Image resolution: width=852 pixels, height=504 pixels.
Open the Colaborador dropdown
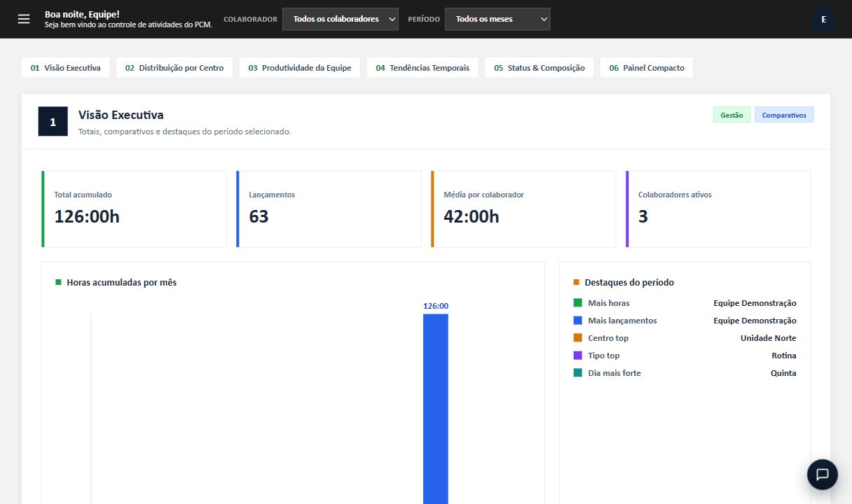tap(341, 19)
